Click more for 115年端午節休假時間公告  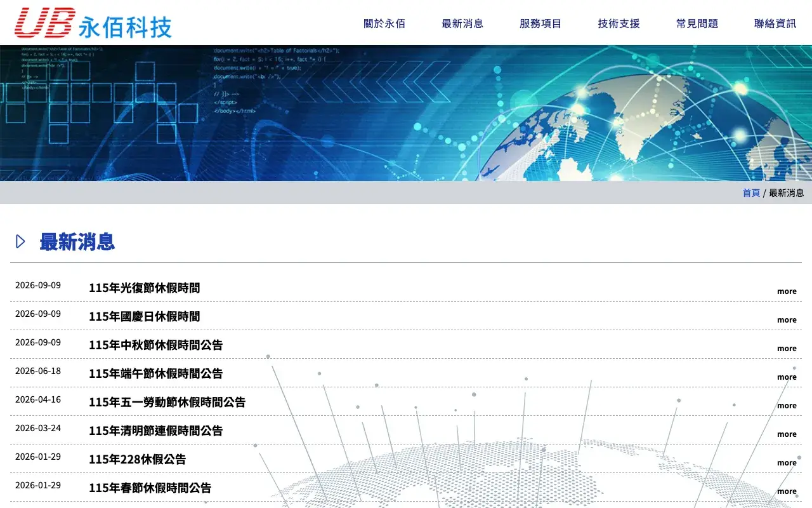[x=787, y=377]
